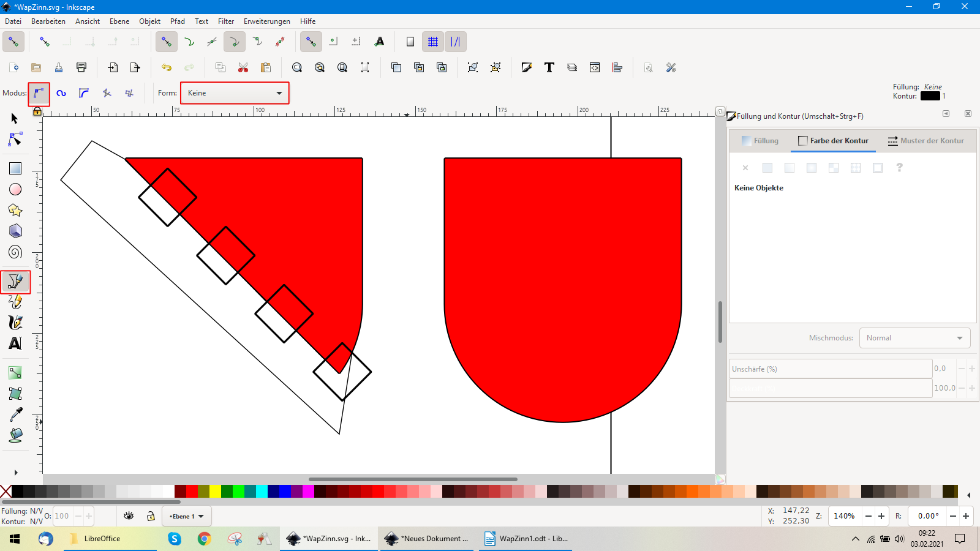980x551 pixels.
Task: Activate the Node editing tool
Action: pos(15,140)
